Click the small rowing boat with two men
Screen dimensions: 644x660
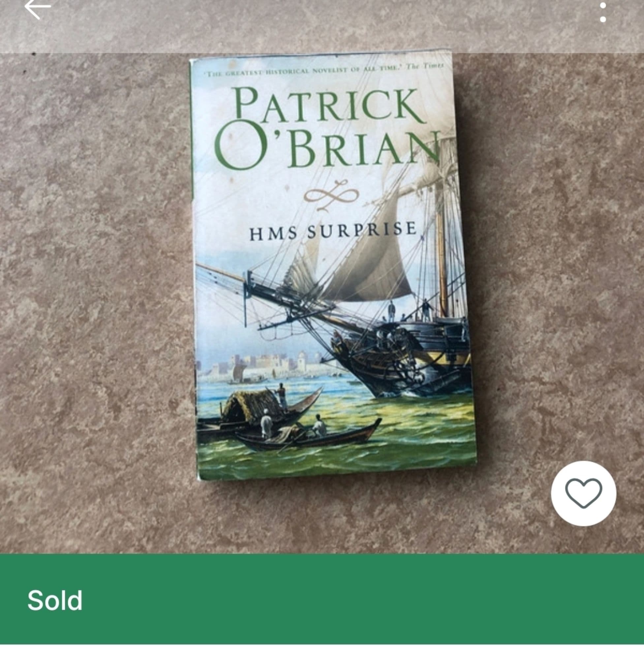pyautogui.click(x=308, y=435)
